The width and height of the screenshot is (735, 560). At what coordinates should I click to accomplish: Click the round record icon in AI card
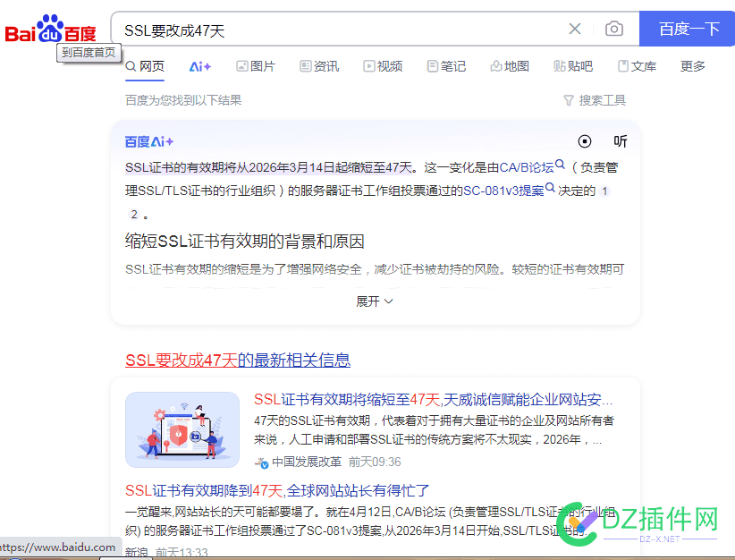coord(585,141)
